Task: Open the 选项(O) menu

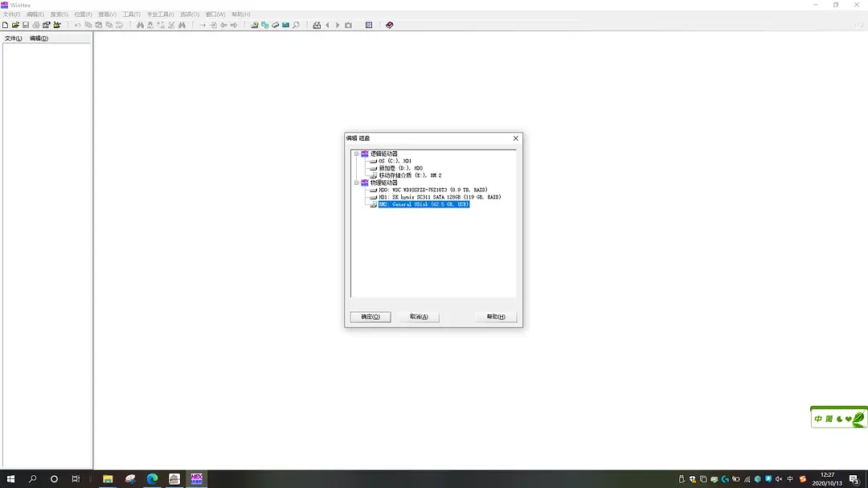Action: pyautogui.click(x=189, y=14)
